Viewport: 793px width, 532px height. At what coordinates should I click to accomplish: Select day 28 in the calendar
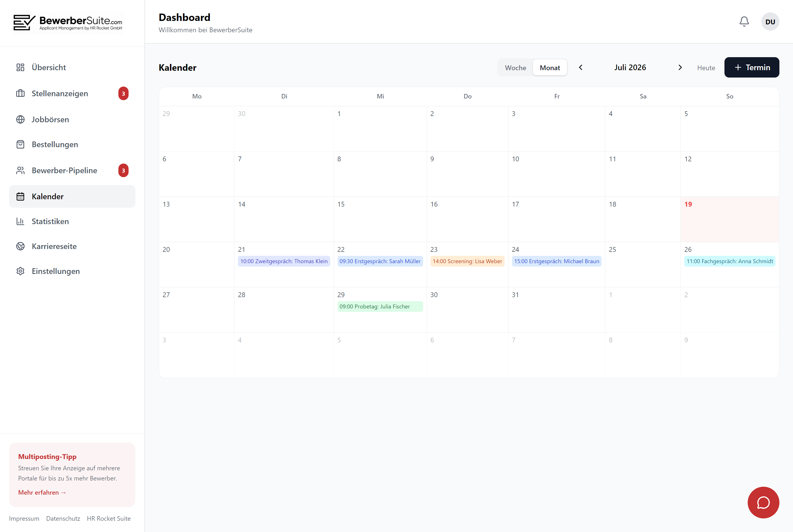284,310
